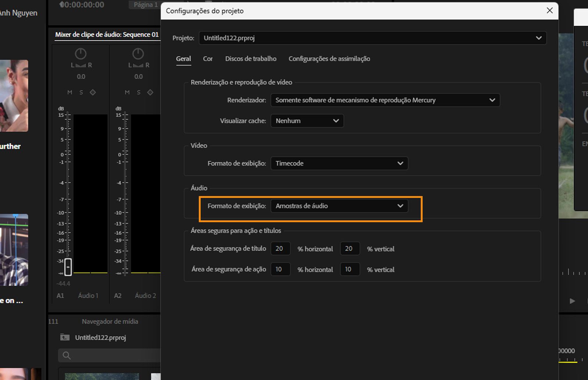Open the audio Formato de exibição dropdown
The width and height of the screenshot is (588, 380).
[x=339, y=206]
